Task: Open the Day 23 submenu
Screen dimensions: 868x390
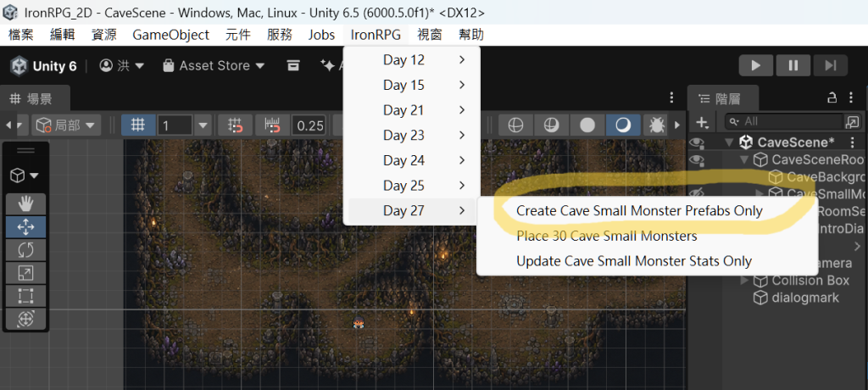Action: pyautogui.click(x=411, y=135)
